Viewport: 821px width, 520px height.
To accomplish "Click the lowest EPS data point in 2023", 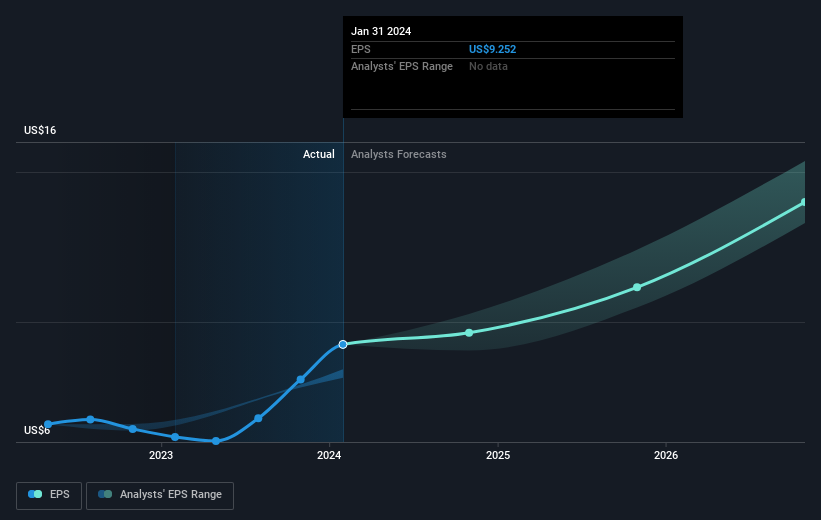I will click(216, 441).
